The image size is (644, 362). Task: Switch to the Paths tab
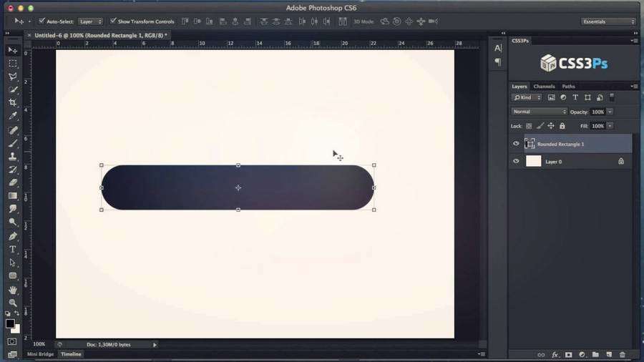pos(568,86)
